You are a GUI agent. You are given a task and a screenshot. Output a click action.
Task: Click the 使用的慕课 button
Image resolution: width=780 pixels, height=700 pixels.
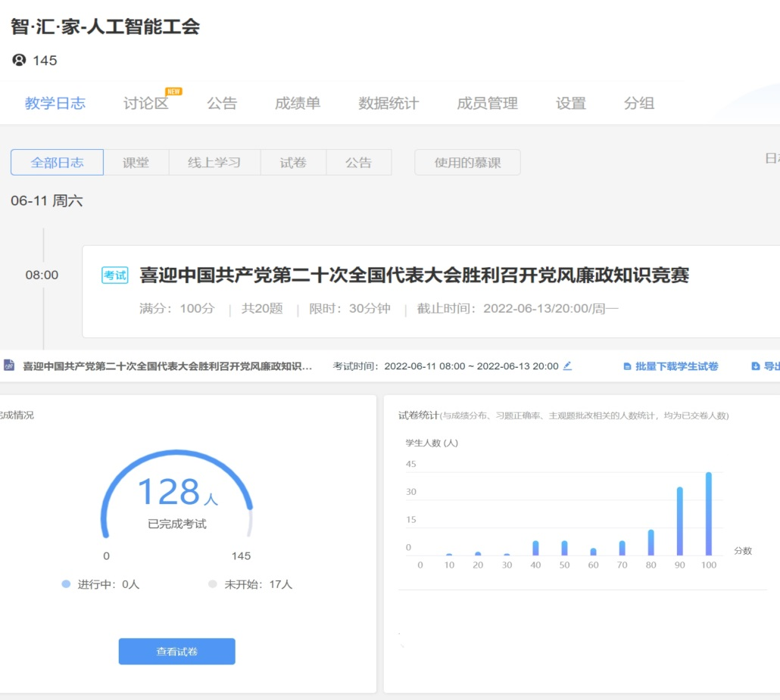467,163
